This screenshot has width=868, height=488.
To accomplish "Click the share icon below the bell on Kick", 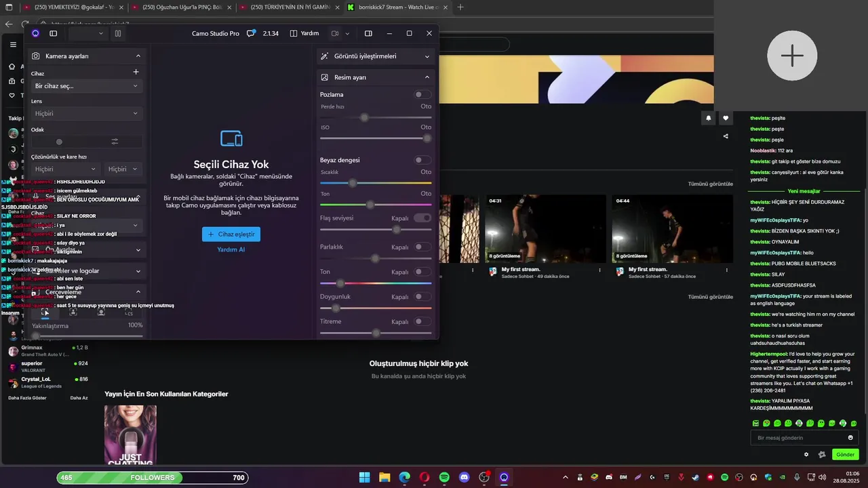I will 726,136.
